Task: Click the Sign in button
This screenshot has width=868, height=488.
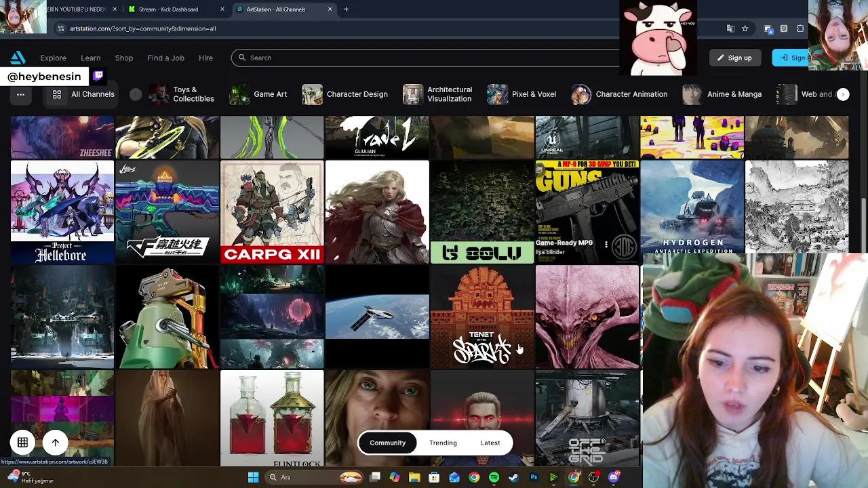Action: pyautogui.click(x=791, y=58)
